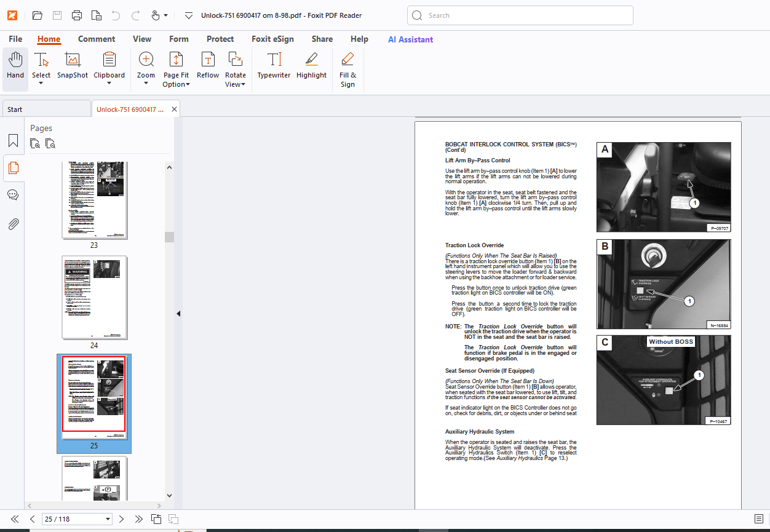
Task: Expand the Select tool dropdown arrow
Action: (41, 84)
